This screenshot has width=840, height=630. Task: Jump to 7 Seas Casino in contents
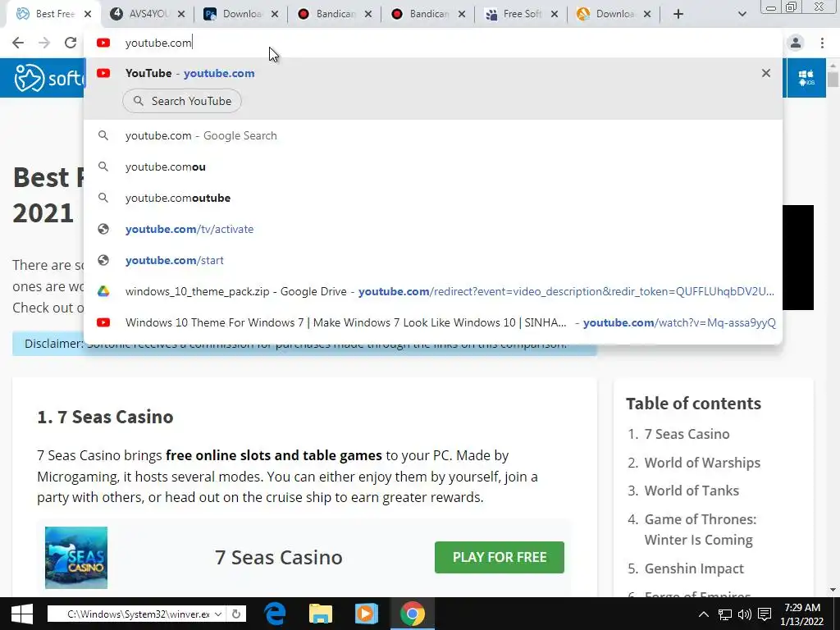(x=687, y=434)
